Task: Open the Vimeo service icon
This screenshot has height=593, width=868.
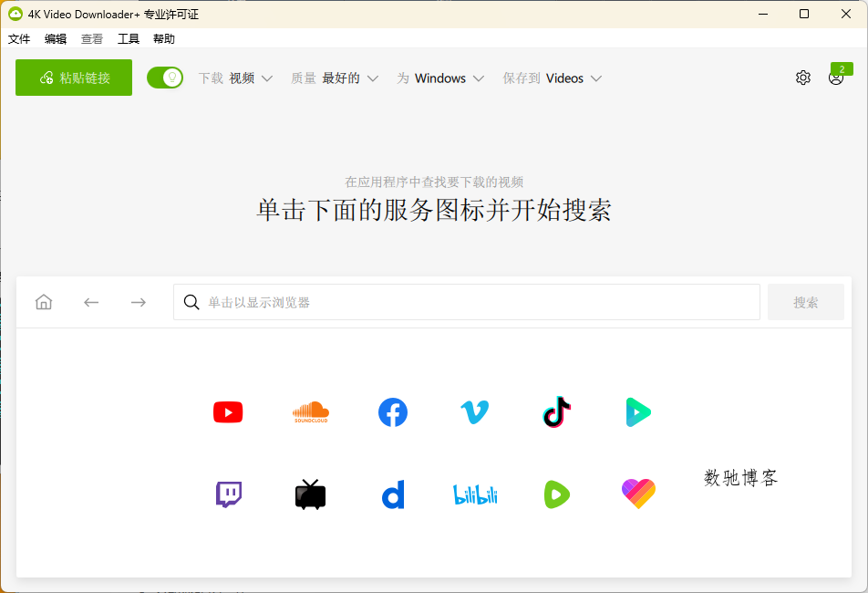Action: (475, 412)
